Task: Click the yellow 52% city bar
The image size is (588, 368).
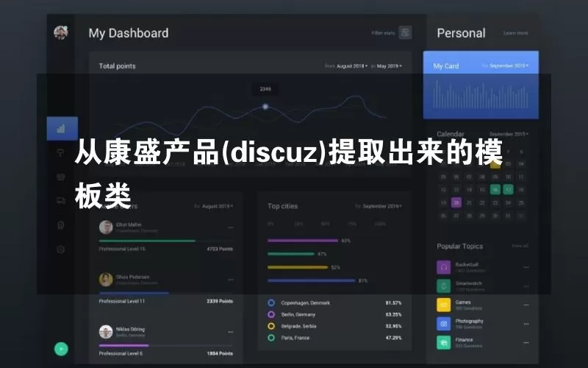Action: click(x=298, y=267)
